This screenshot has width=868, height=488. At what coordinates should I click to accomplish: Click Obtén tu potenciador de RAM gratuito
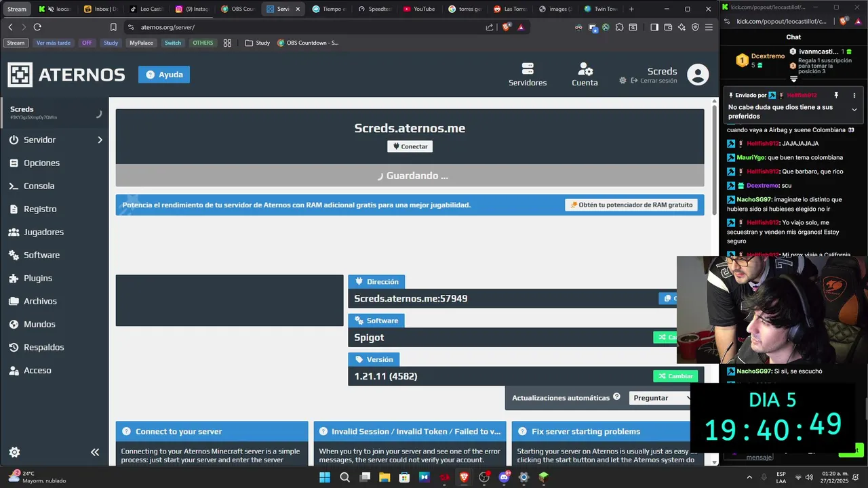[x=631, y=205]
